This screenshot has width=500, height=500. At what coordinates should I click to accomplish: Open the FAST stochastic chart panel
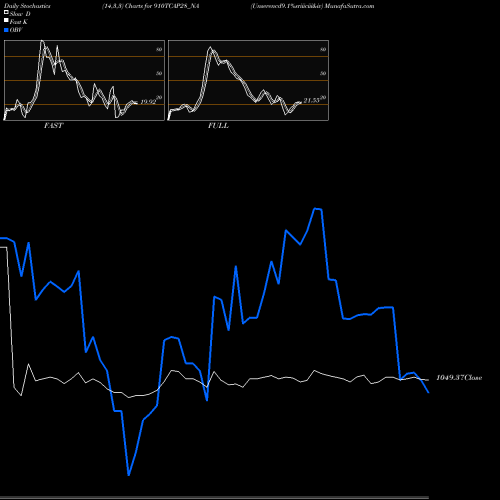(x=84, y=80)
